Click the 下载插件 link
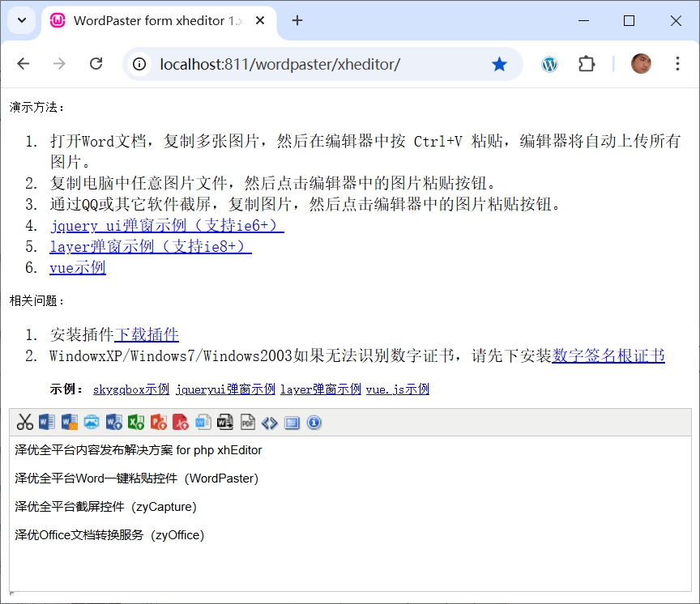The image size is (700, 604). (146, 335)
